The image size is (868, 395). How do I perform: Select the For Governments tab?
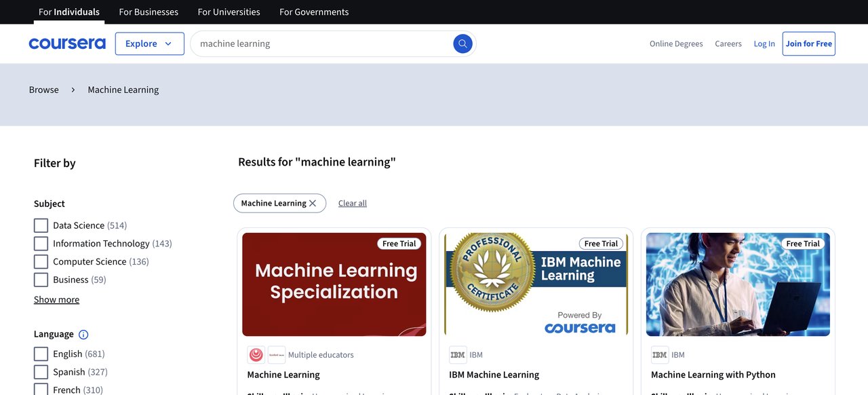pyautogui.click(x=314, y=12)
